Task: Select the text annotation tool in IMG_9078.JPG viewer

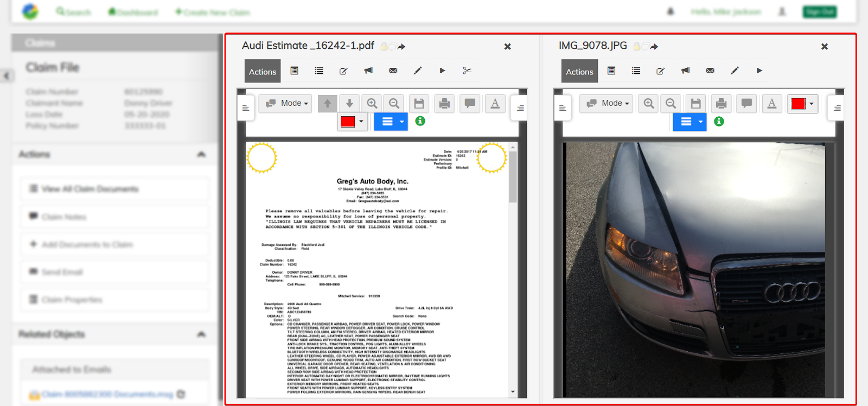Action: click(771, 103)
